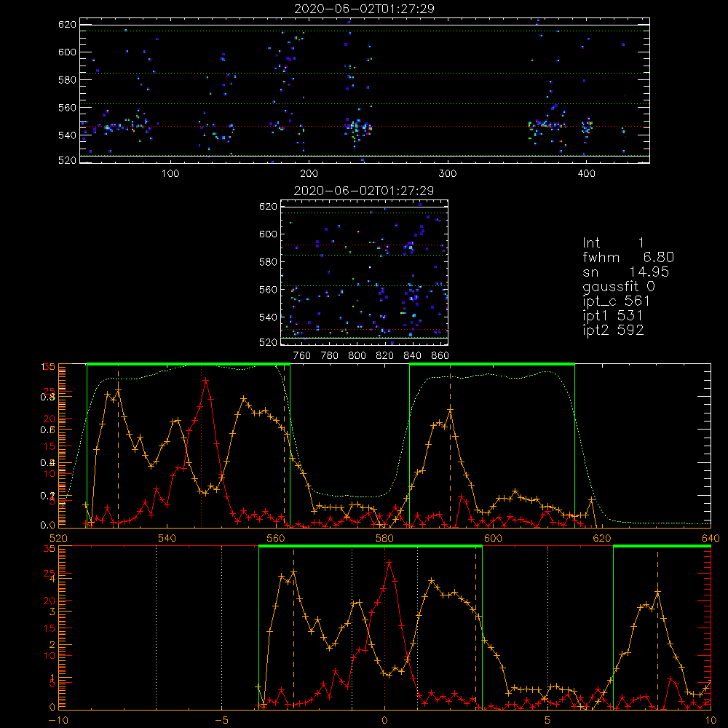The height and width of the screenshot is (728, 728).
Task: Click x-axis label 860 in middle plot
Action: (x=440, y=356)
